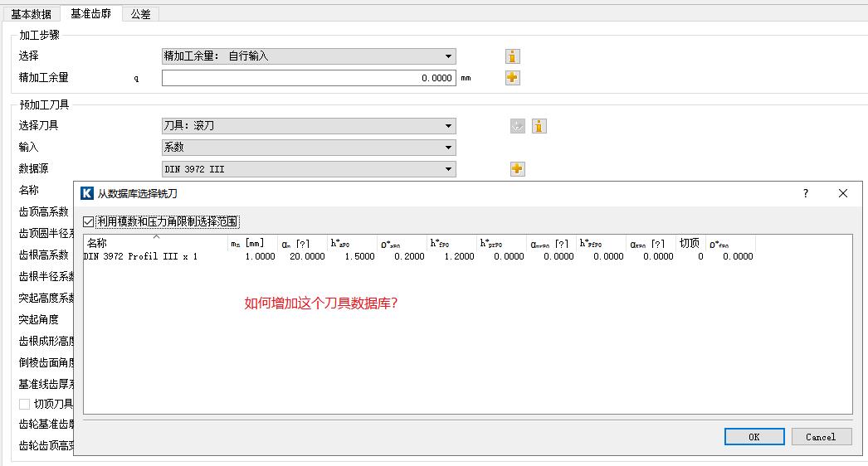This screenshot has height=466, width=868.
Task: Open the 精加工余量: 自行输入 dropdown
Action: (x=309, y=56)
